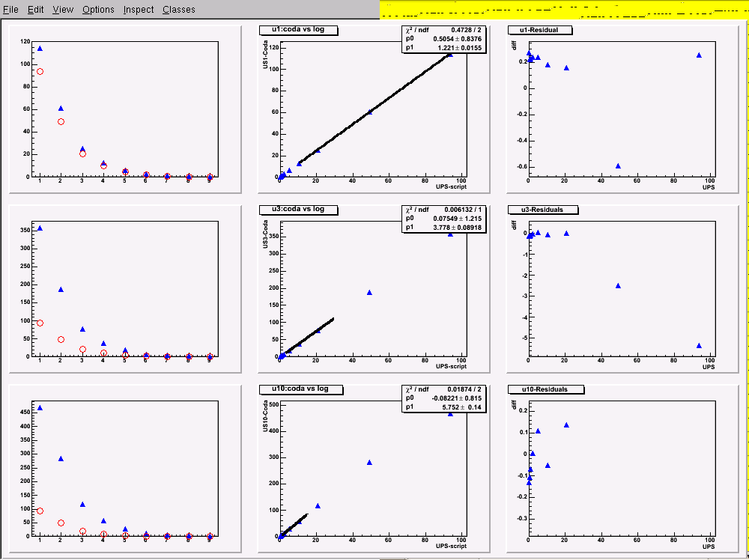Click the 'US1-Coda' y-axis label
Screen dimensions: 749x560
[266, 56]
